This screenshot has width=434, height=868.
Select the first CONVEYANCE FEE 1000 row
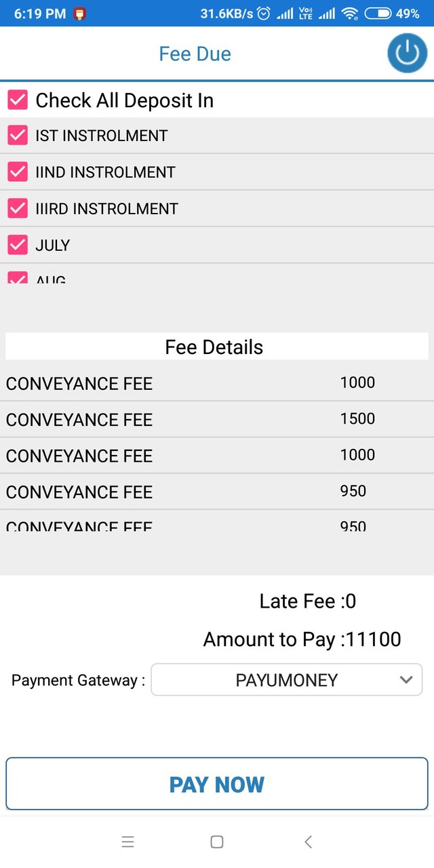click(x=217, y=383)
